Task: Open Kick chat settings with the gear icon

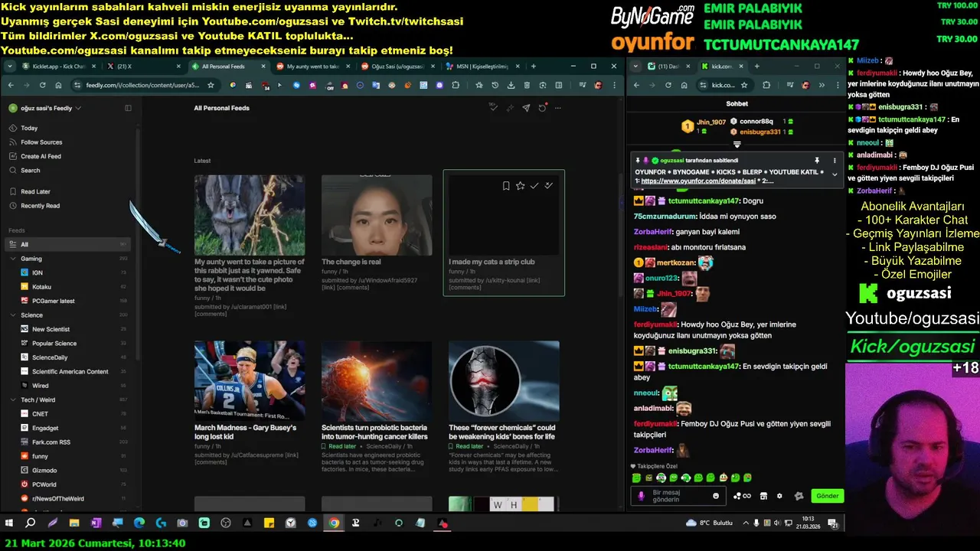Action: pos(779,496)
